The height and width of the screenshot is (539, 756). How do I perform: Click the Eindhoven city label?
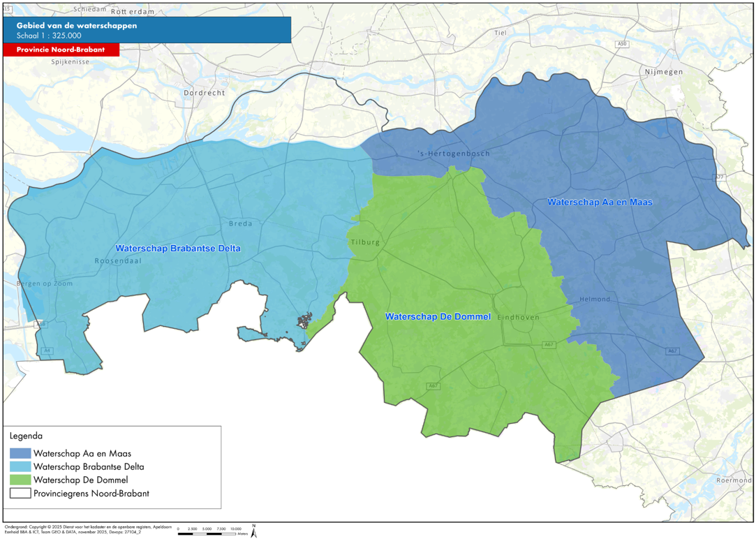pyautogui.click(x=518, y=317)
